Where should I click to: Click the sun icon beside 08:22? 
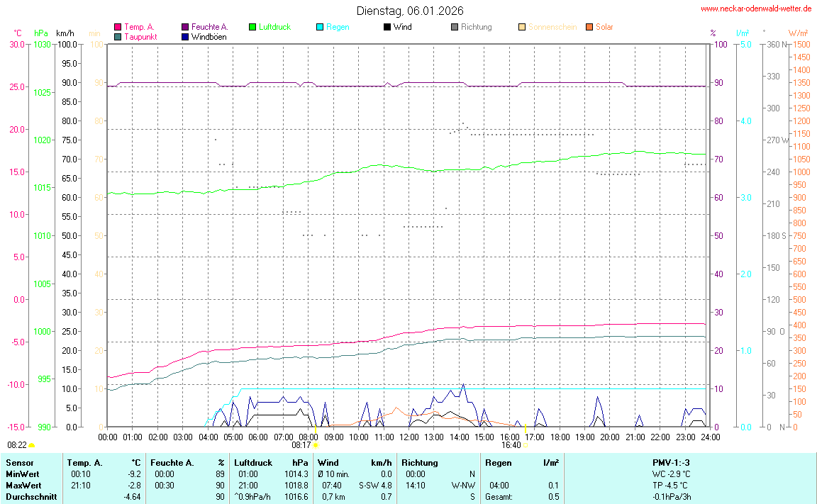click(x=32, y=445)
